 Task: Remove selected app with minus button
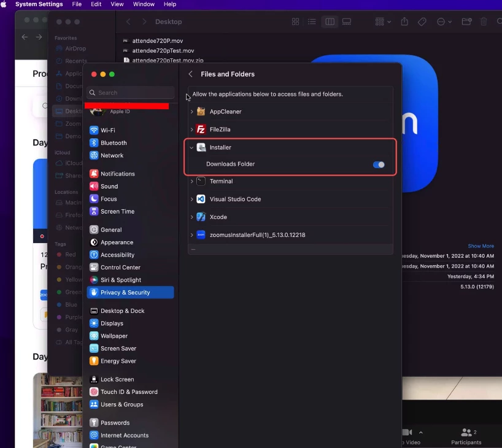coord(193,249)
